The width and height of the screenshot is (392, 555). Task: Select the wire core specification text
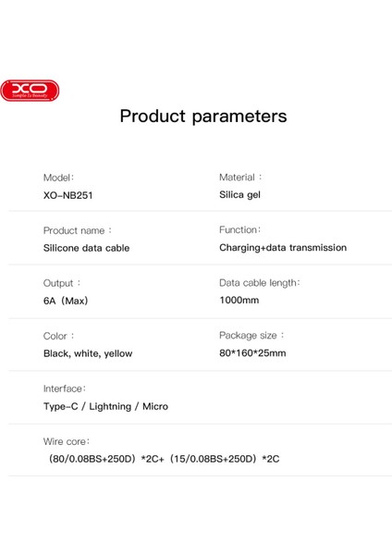pos(164,459)
